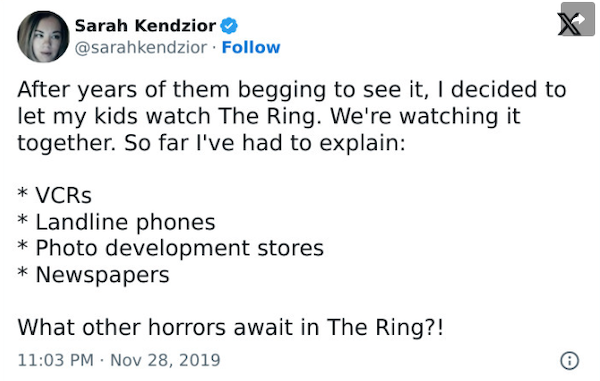Click the Sarah Kendzior display name
Image resolution: width=600 pixels, height=381 pixels.
pos(145,26)
